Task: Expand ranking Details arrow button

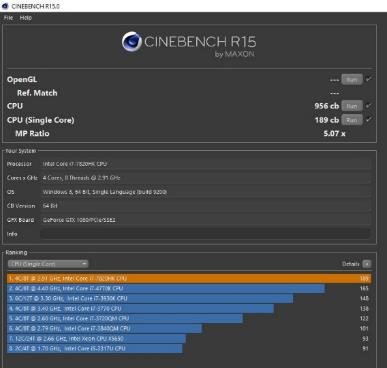Action: coord(367,264)
